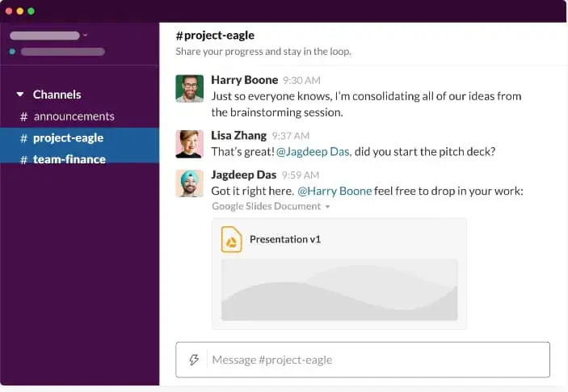Expand the Google Slides Document dropdown arrow
Screen dimensions: 568x392
tap(328, 207)
